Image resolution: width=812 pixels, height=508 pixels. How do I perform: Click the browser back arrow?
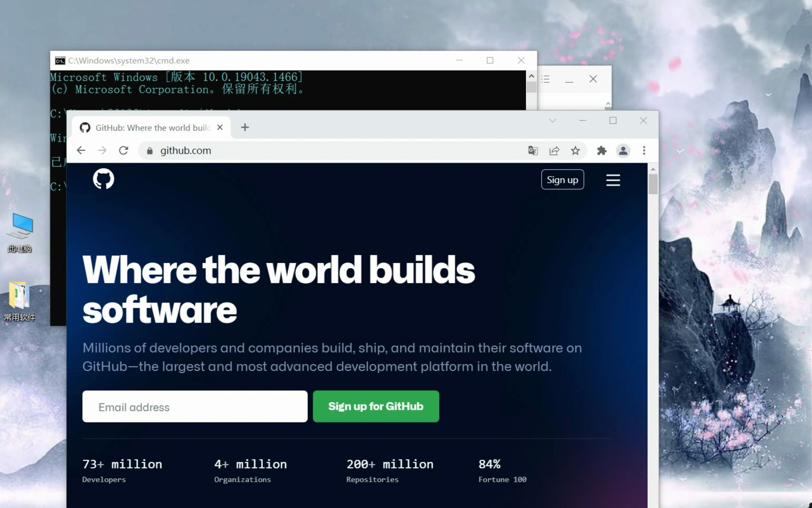81,151
